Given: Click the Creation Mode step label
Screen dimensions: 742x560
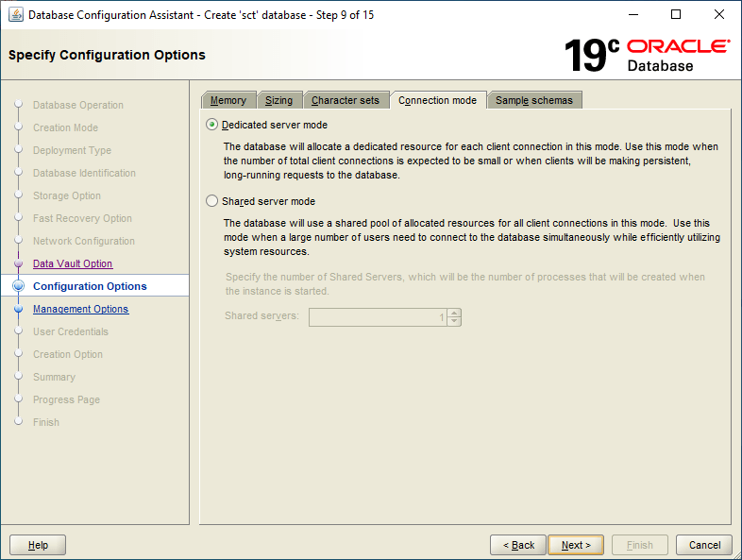Looking at the screenshot, I should 66,127.
